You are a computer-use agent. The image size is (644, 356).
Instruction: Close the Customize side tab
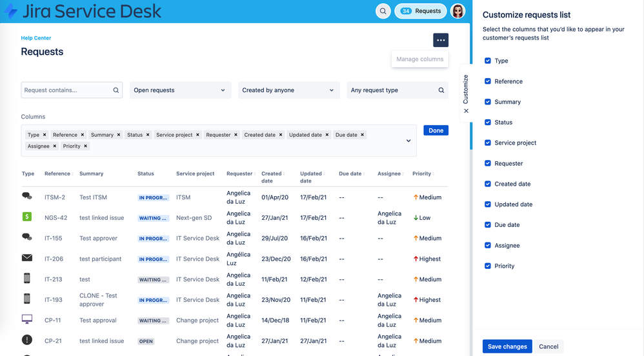466,111
